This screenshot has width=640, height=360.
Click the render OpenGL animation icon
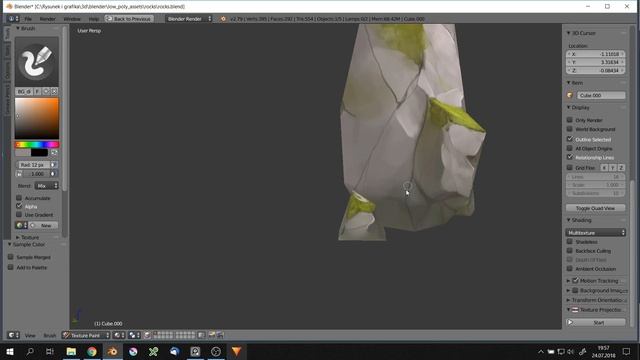pyautogui.click(x=220, y=335)
